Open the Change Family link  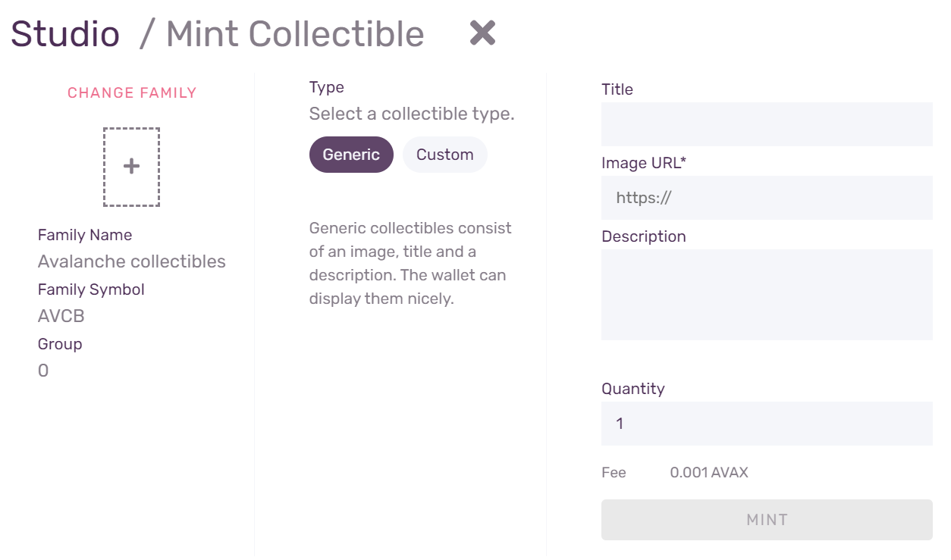click(132, 93)
